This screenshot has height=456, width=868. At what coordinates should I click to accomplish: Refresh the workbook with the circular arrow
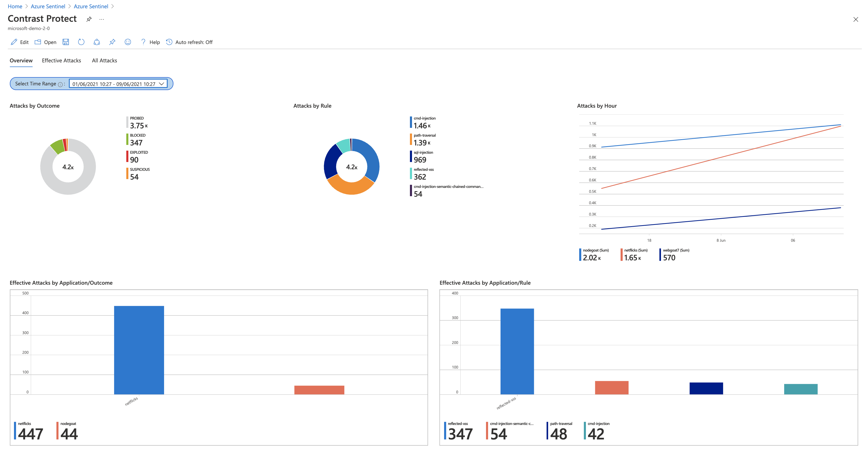click(81, 42)
